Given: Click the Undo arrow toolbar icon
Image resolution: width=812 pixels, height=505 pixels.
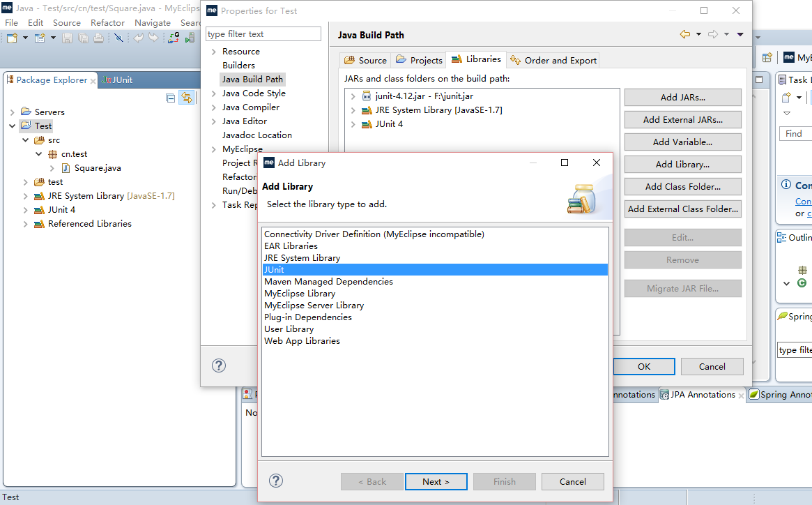Looking at the screenshot, I should click(138, 38).
